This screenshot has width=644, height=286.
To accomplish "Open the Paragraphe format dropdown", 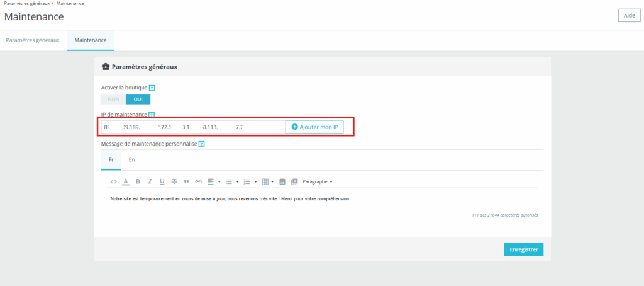I will pyautogui.click(x=318, y=181).
